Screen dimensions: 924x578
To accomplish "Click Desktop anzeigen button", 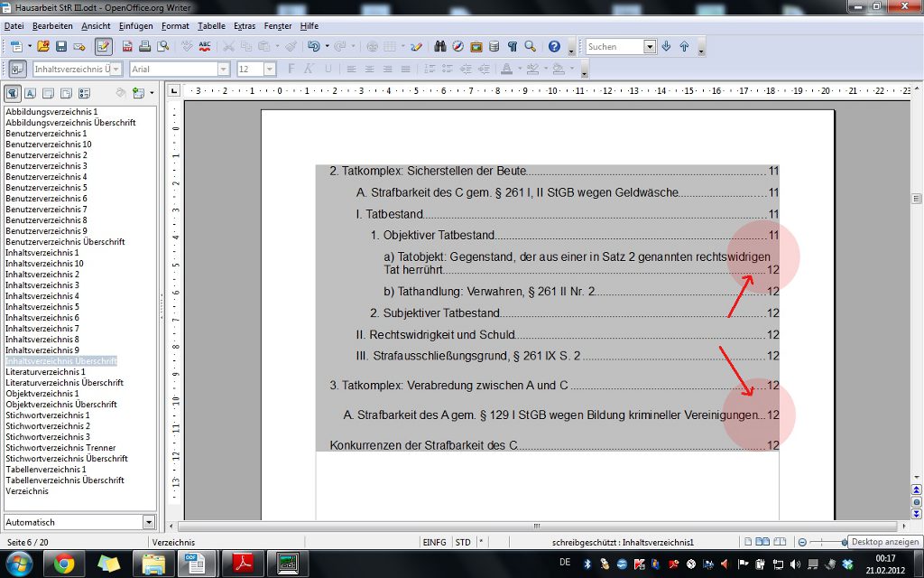I will (x=885, y=542).
